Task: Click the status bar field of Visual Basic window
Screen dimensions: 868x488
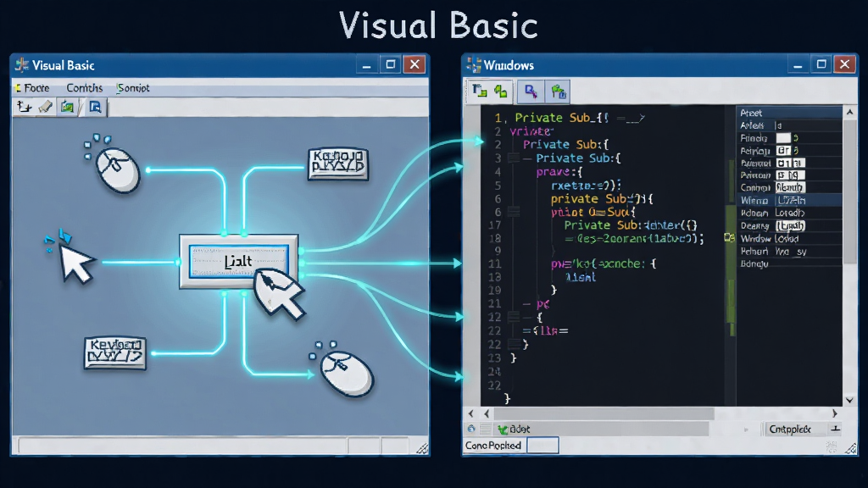Action: 183,446
